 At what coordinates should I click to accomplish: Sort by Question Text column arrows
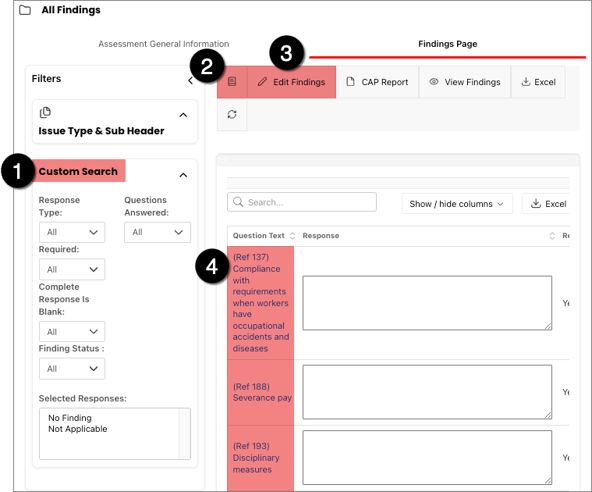coord(292,236)
